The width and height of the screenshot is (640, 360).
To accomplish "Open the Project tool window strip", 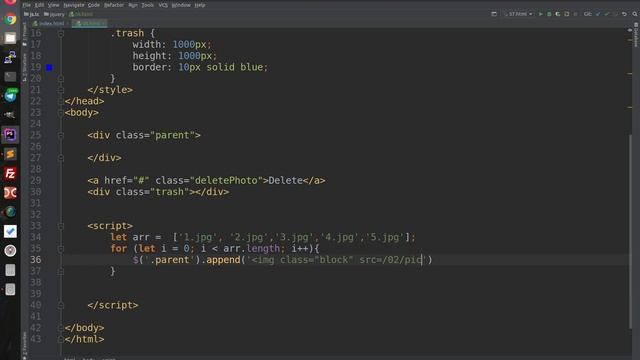I will tap(24, 34).
